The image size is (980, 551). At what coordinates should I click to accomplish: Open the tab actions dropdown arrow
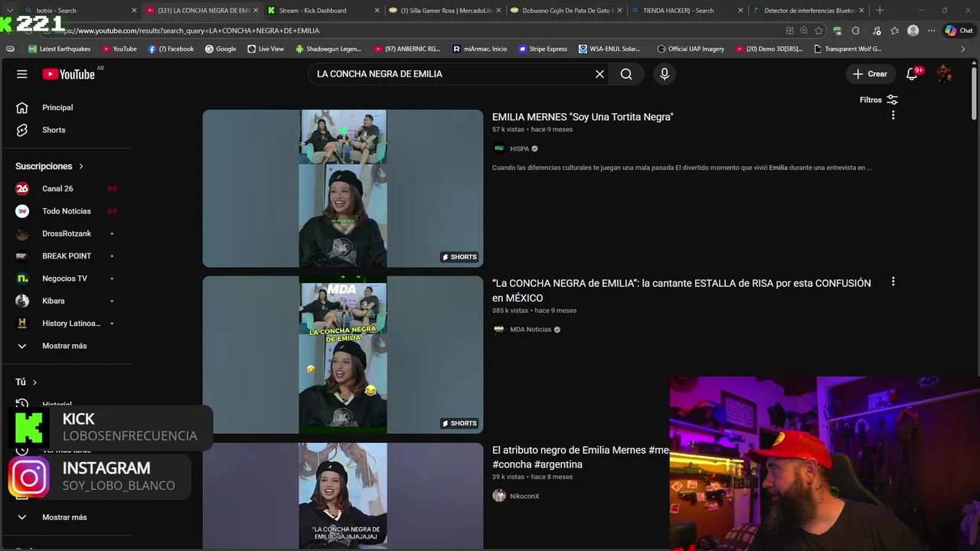click(10, 11)
